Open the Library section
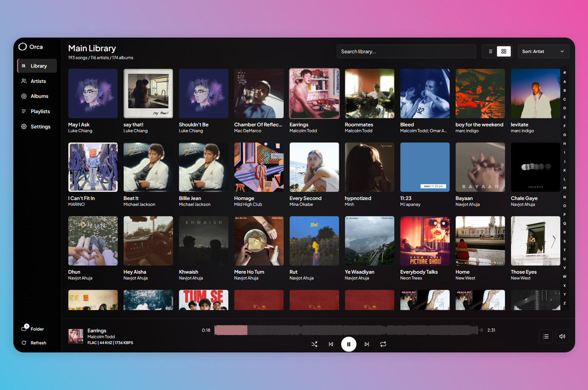 37,66
